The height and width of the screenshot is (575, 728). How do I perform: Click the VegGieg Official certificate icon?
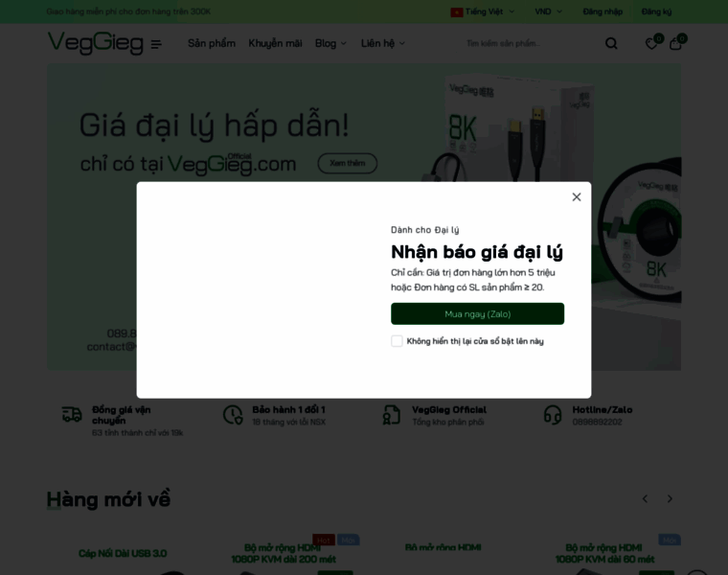tap(392, 414)
